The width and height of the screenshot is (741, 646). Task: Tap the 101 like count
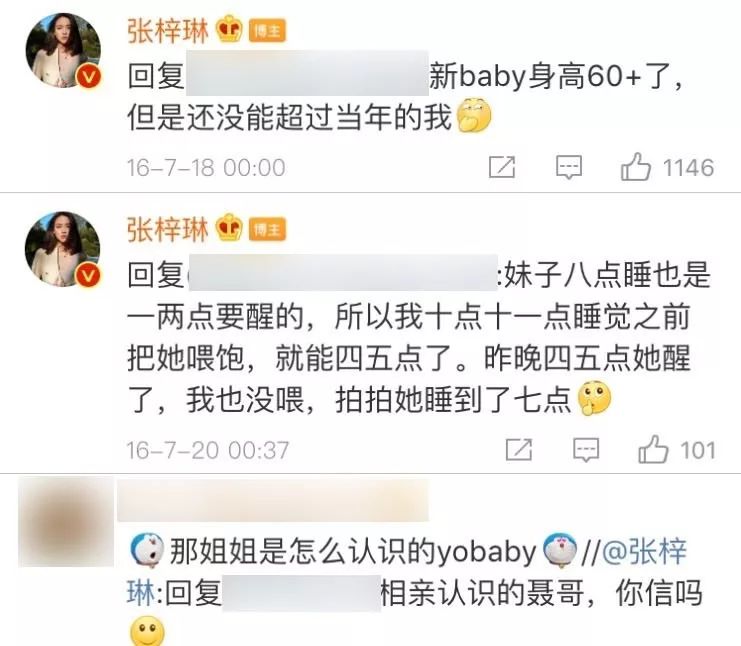(698, 450)
